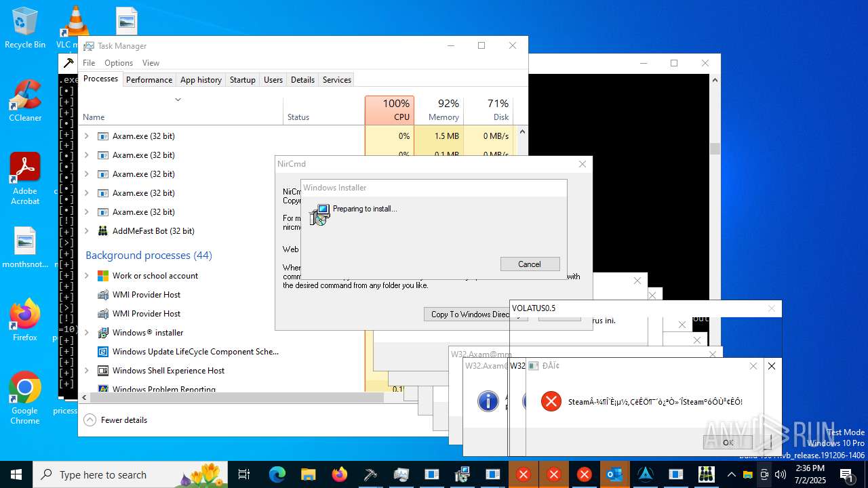Open notification center icon

click(846, 474)
